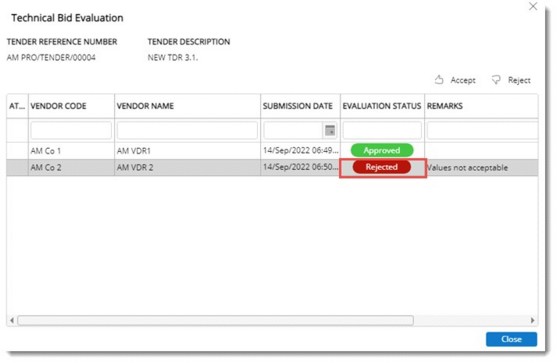Click the red Rejected status badge
This screenshot has height=363, width=557.
[x=382, y=167]
